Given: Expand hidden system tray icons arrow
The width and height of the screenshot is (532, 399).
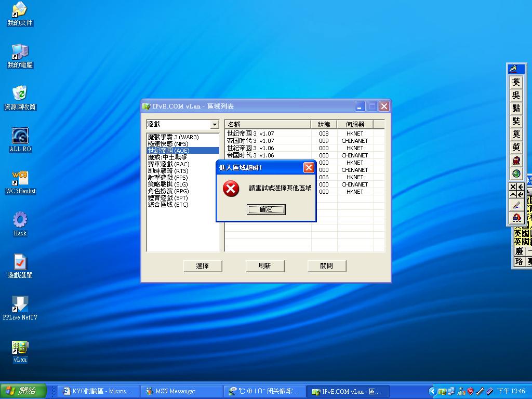Looking at the screenshot, I should coord(432,391).
